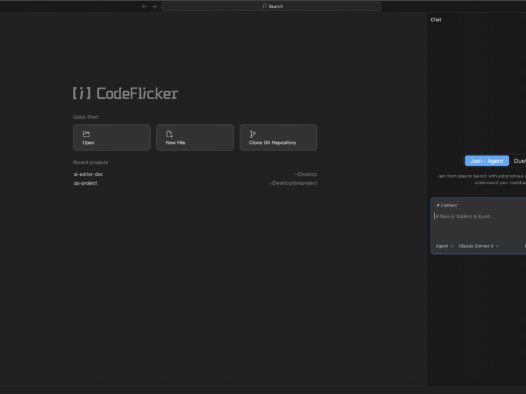This screenshot has width=526, height=394.
Task: Switch to the Duet mode tab
Action: pos(519,161)
